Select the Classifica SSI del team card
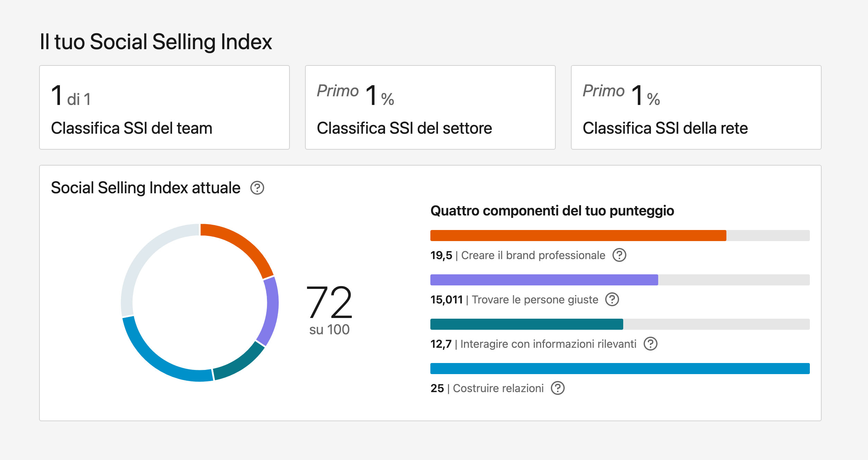The image size is (868, 460). pos(164,107)
